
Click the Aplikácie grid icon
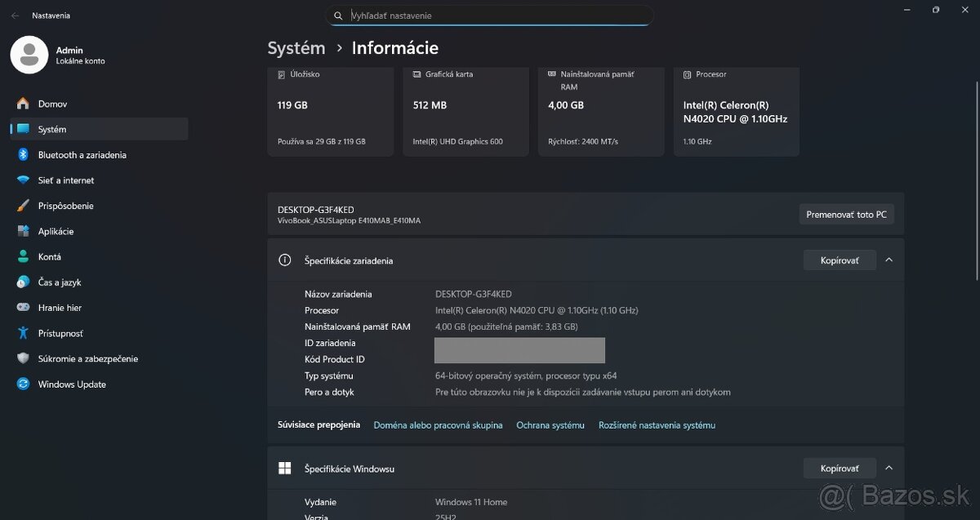click(23, 231)
